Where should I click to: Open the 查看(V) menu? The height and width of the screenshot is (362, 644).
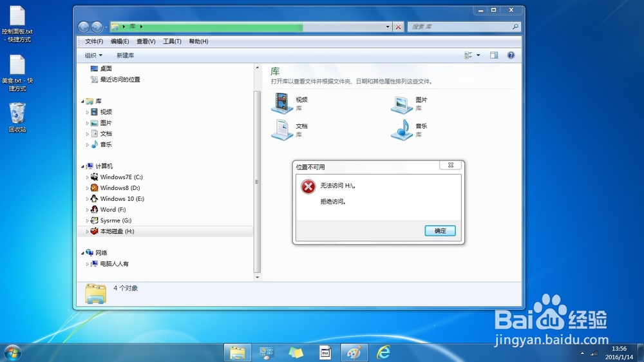tap(146, 41)
